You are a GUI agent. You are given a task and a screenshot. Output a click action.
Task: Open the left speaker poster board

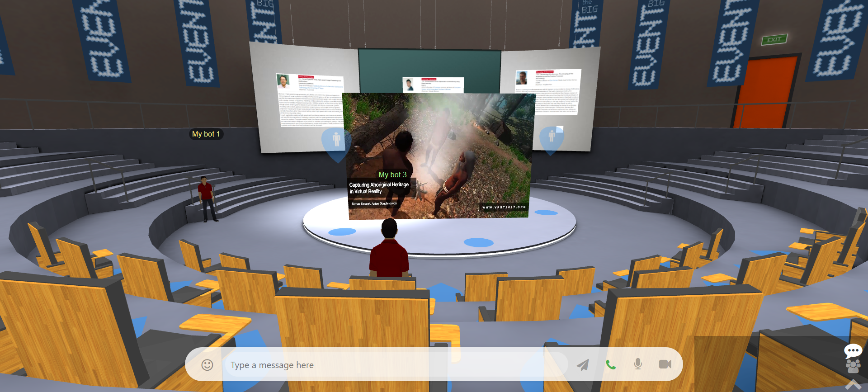[310, 99]
